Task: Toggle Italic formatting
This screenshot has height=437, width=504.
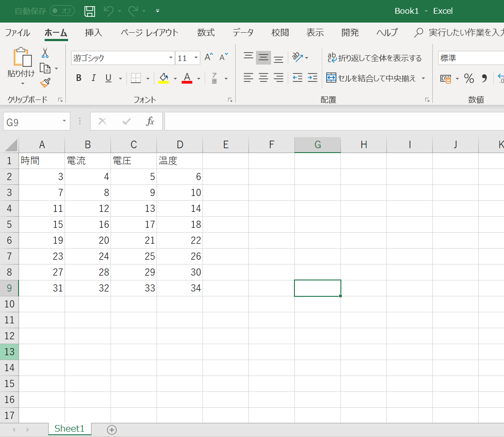Action: [94, 78]
